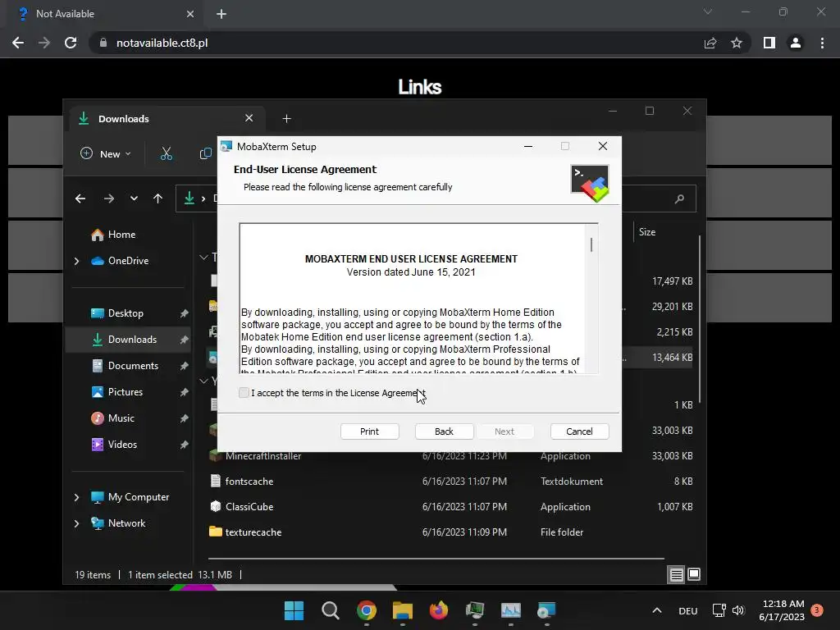Add a new tab in File Explorer

286,118
